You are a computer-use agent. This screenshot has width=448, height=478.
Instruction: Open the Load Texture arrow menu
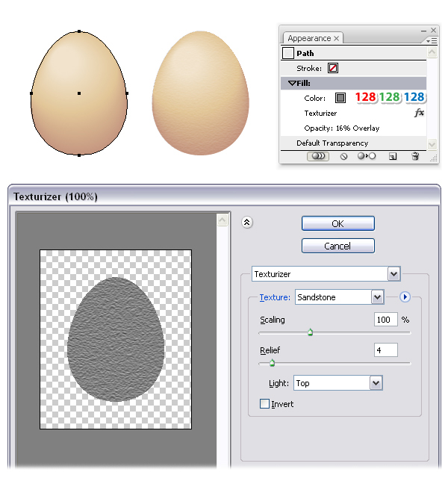pos(405,297)
